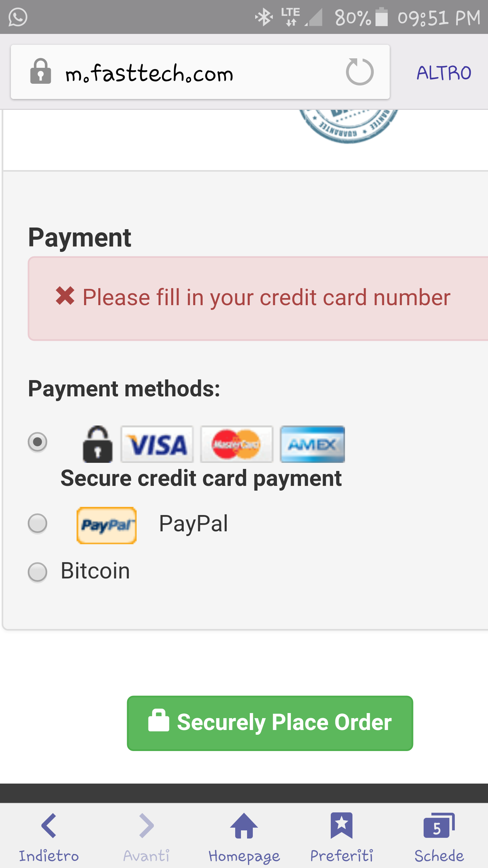488x868 pixels.
Task: Tap the credit card number error message
Action: point(266,298)
